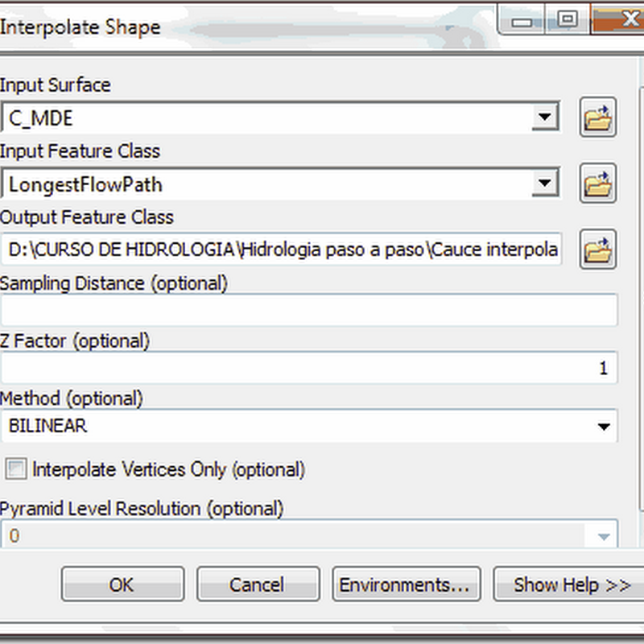Close the Interpolate Shape window
This screenshot has height=644, width=644.
[619, 19]
